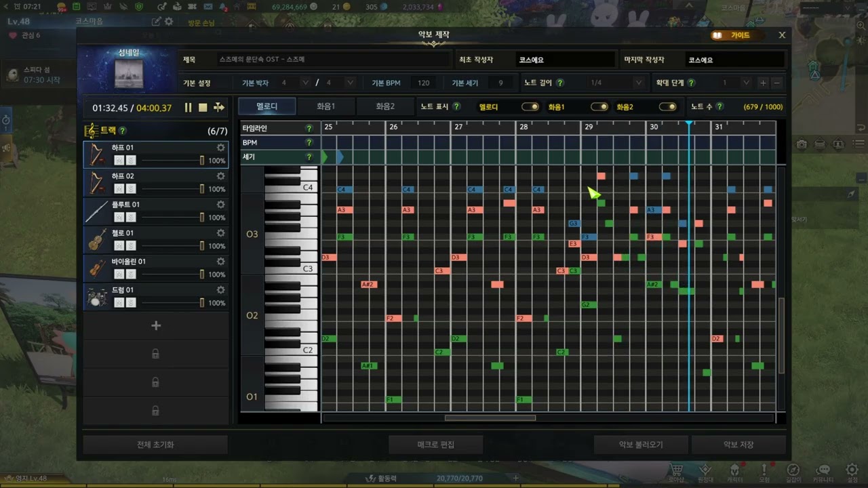Click the 기본 세기 9 field
This screenshot has width=868, height=488.
pos(500,83)
